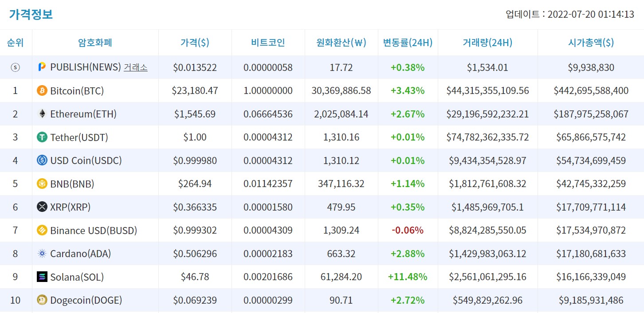Click the sponsored circled S rank icon
The width and height of the screenshot is (644, 313).
click(15, 67)
